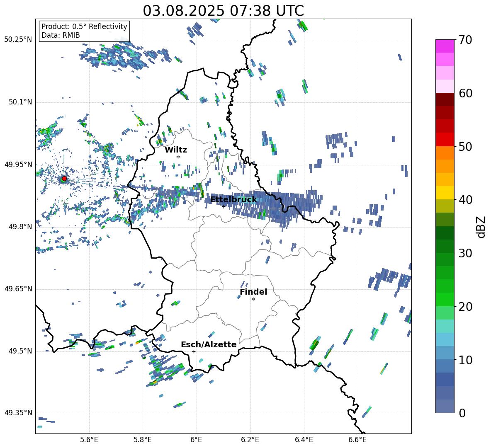Click the 60 colorbar tick label
This screenshot has height=448, width=491.
(465, 93)
